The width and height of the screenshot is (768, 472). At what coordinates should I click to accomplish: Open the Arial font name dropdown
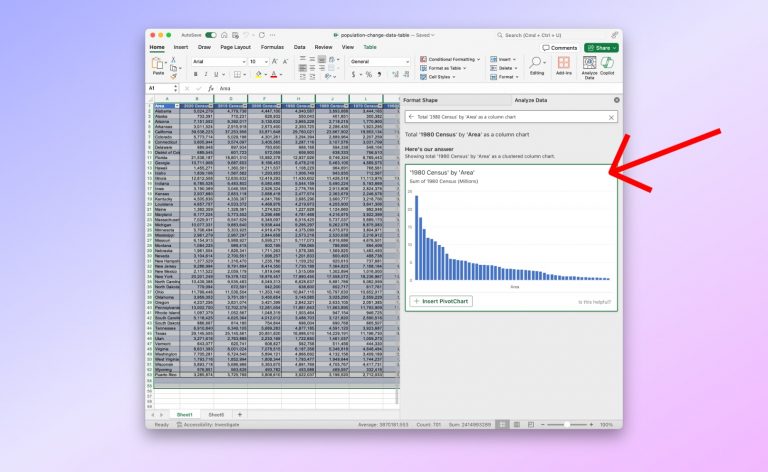click(242, 61)
